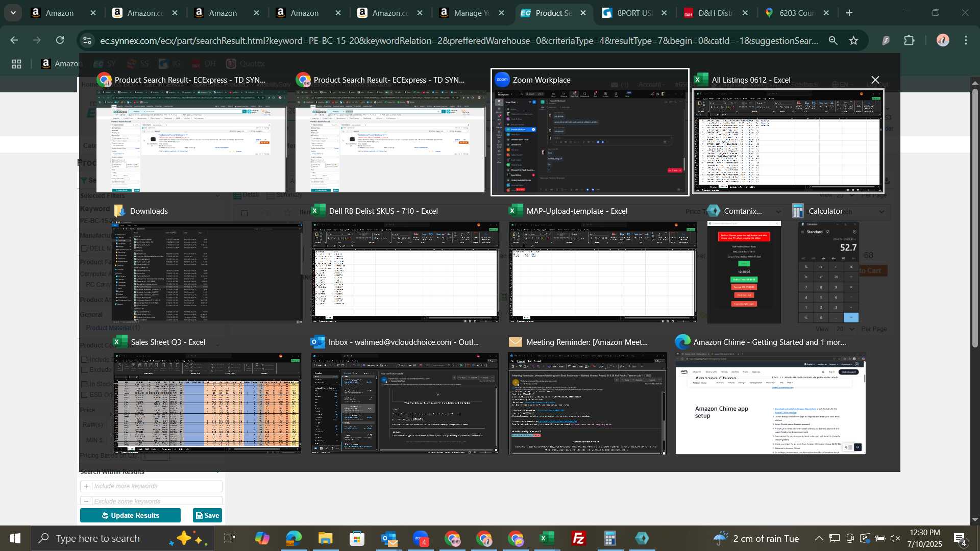This screenshot has width=980, height=551.
Task: Open Microsoft Edge from taskbar
Action: [293, 538]
